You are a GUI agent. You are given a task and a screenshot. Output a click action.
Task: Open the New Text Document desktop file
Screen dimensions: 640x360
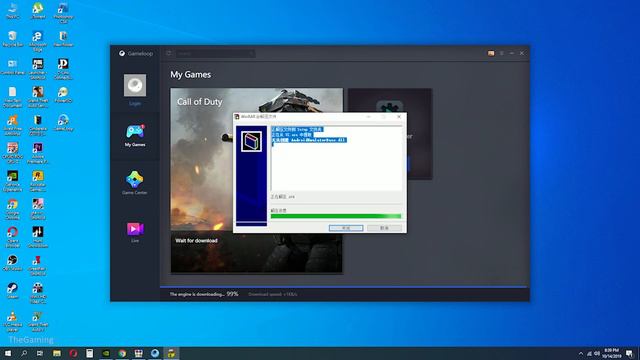pyautogui.click(x=13, y=97)
